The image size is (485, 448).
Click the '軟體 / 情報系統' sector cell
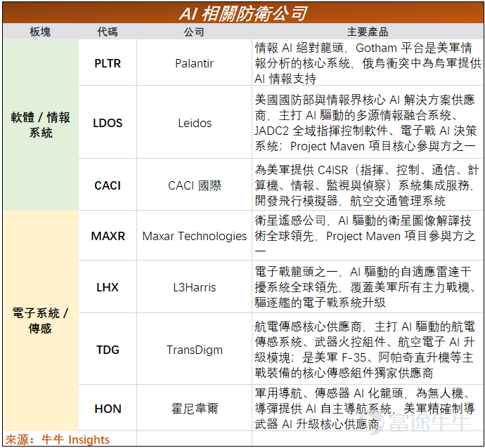(41, 125)
